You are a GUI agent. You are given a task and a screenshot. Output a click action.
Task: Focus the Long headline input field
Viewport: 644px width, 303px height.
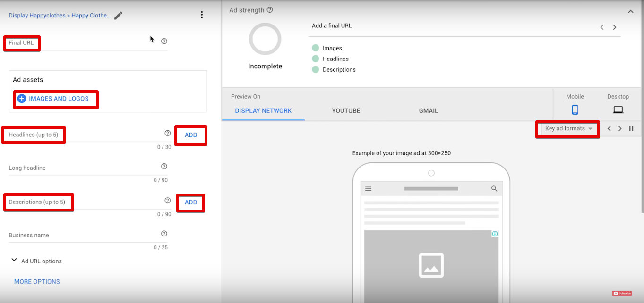(88, 168)
